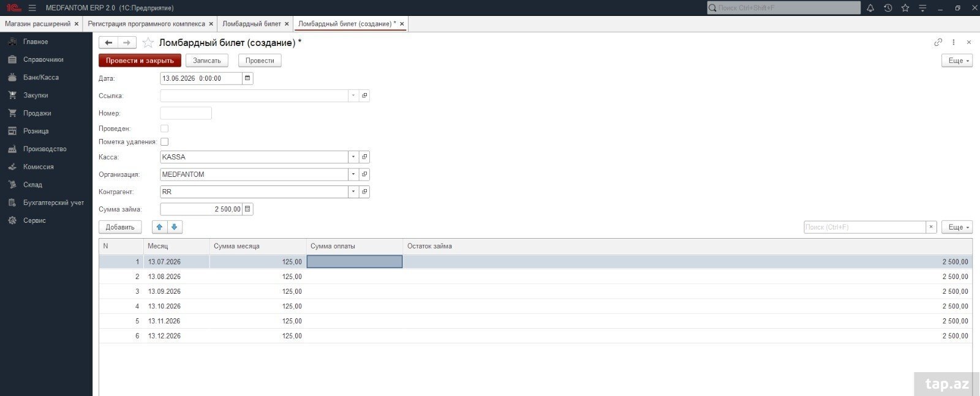The width and height of the screenshot is (980, 396).
Task: Click the 1C logo icon
Action: [x=13, y=8]
